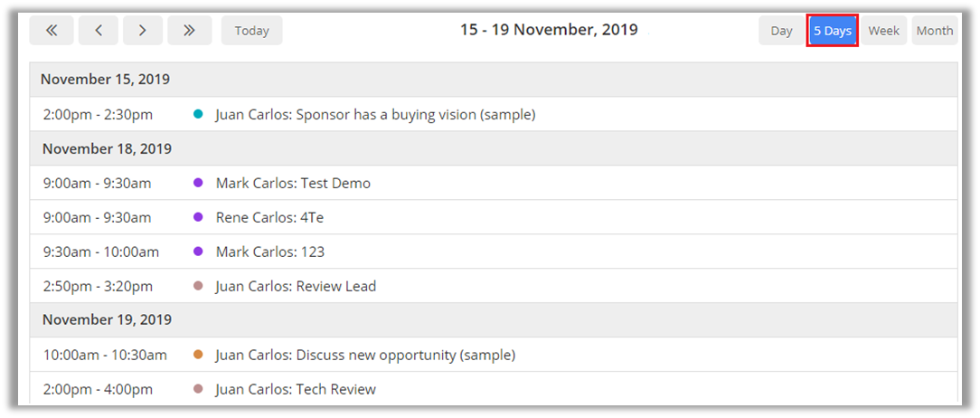Click the orange dot beside Discuss new opportunity
This screenshot has width=980, height=418.
(198, 355)
